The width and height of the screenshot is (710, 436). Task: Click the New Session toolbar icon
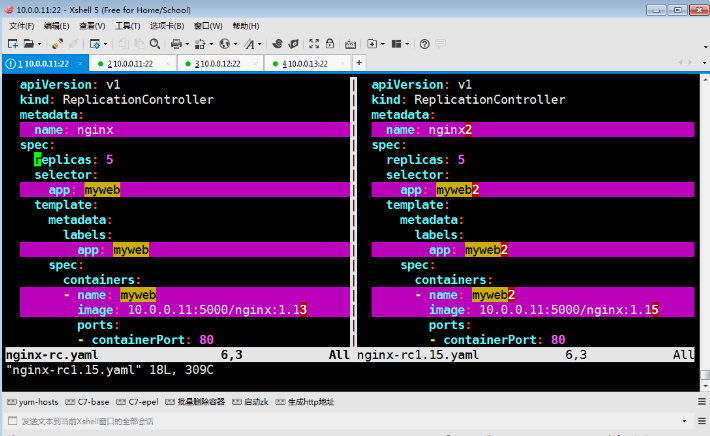click(13, 44)
